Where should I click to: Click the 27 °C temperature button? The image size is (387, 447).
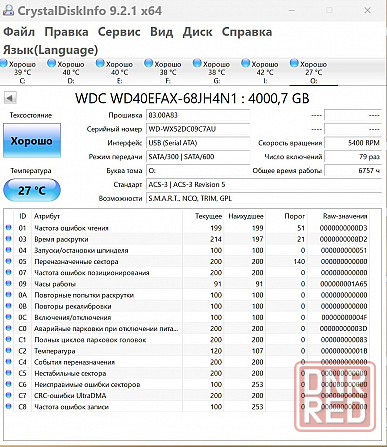tap(32, 190)
